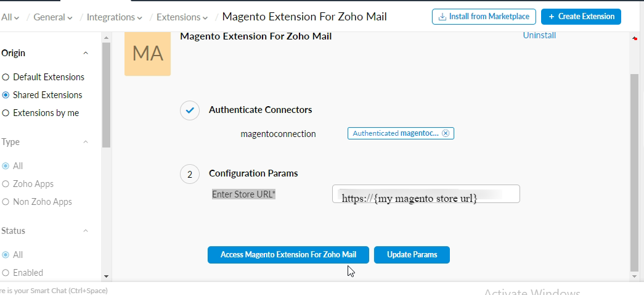Remove the authenticated magentoconnection via X icon

tap(446, 133)
